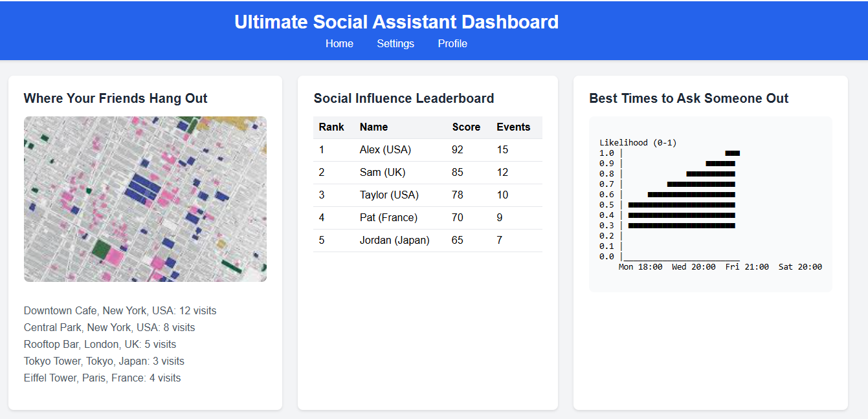Click the Best Times to Ask Someone Out heading
The width and height of the screenshot is (868, 419).
coord(689,98)
